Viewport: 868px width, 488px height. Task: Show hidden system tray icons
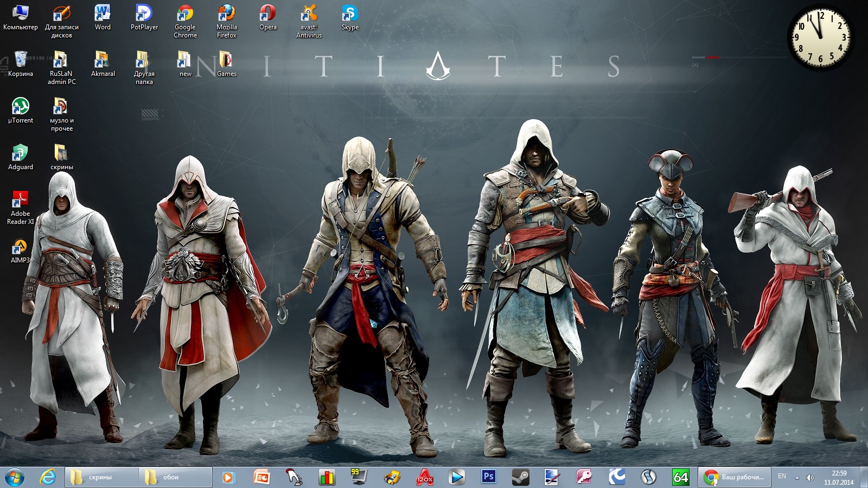[797, 478]
